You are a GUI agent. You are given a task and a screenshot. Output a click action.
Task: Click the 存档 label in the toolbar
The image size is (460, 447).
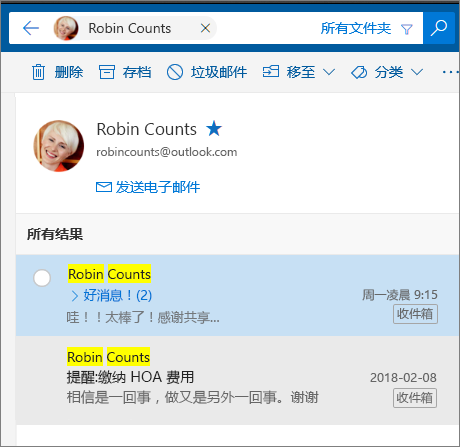click(137, 72)
